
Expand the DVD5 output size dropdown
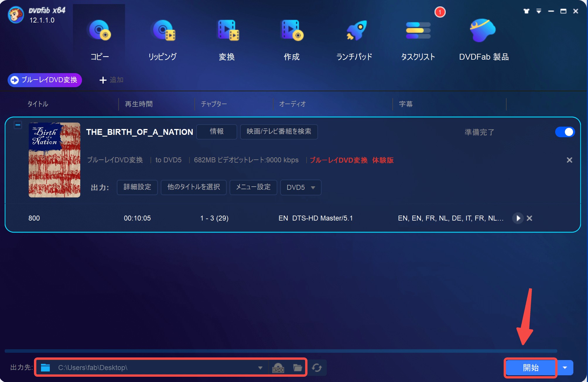(301, 187)
